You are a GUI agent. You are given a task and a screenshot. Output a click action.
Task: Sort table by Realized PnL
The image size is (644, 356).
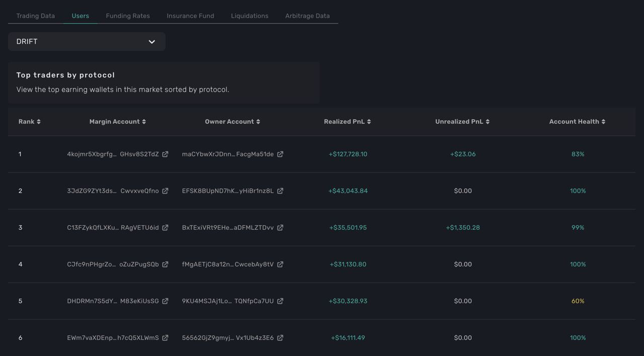tap(347, 122)
